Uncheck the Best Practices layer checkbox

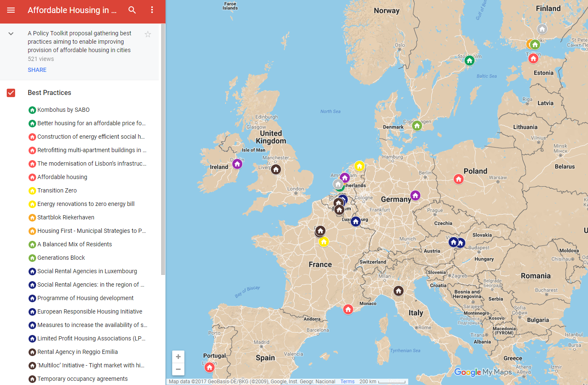coord(11,93)
